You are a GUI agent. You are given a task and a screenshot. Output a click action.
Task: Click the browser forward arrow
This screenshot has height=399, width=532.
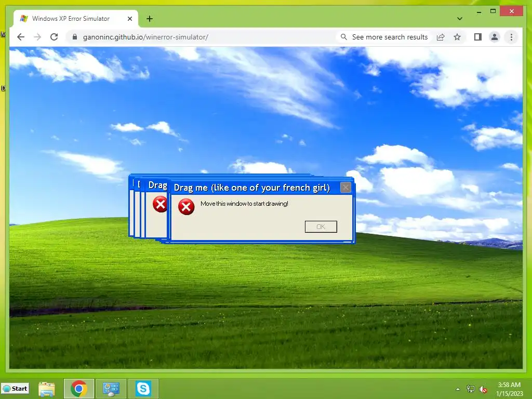click(37, 37)
